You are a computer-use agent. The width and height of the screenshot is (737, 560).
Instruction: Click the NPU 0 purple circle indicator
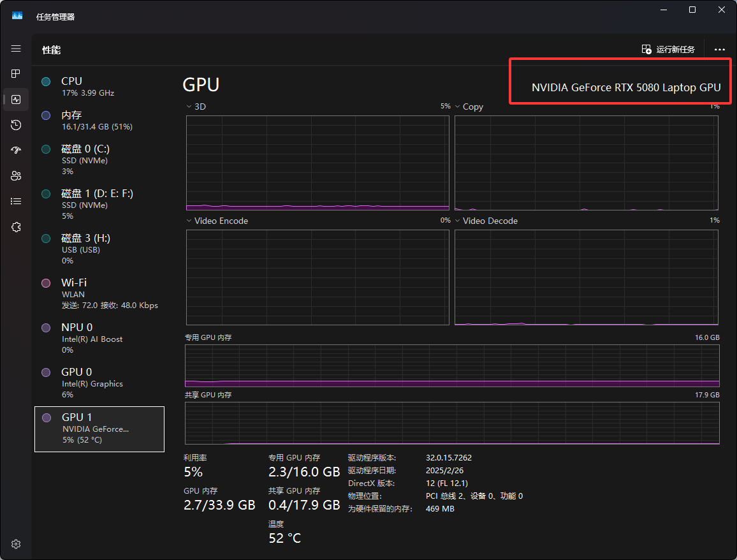(x=46, y=328)
